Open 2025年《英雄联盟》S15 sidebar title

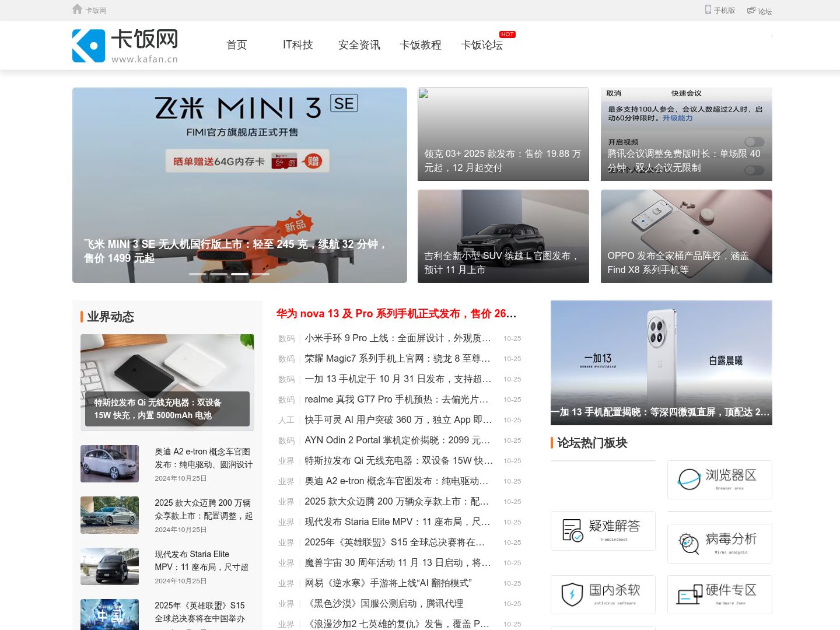[200, 612]
